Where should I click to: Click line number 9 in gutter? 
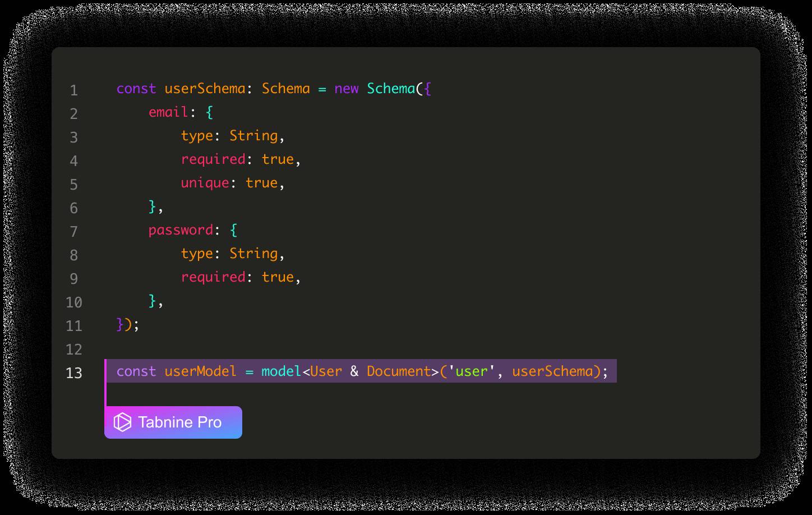click(74, 279)
